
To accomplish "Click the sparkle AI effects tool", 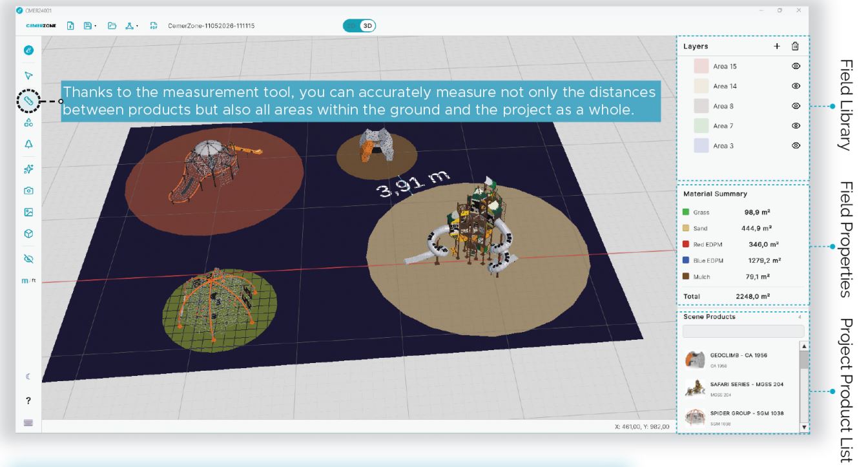I will (28, 169).
